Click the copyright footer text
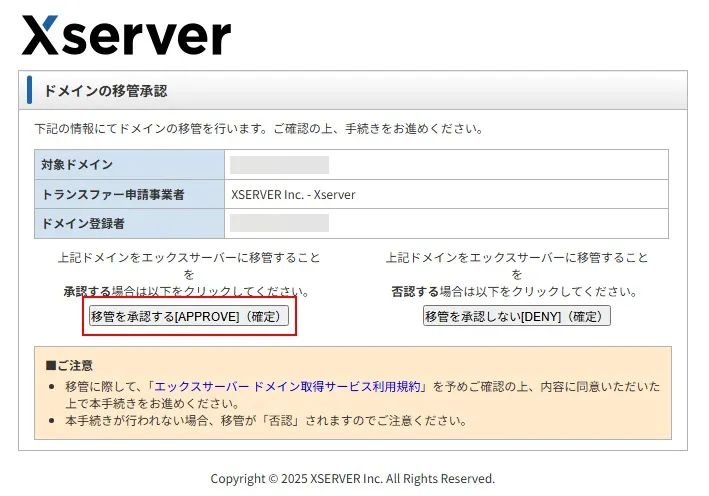 pos(352,478)
